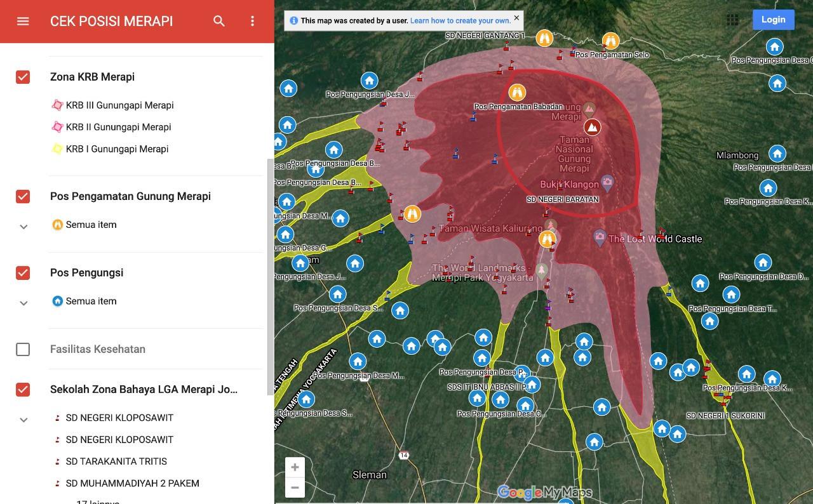Toggle the Pos Pengungsi layer checkbox

point(23,273)
